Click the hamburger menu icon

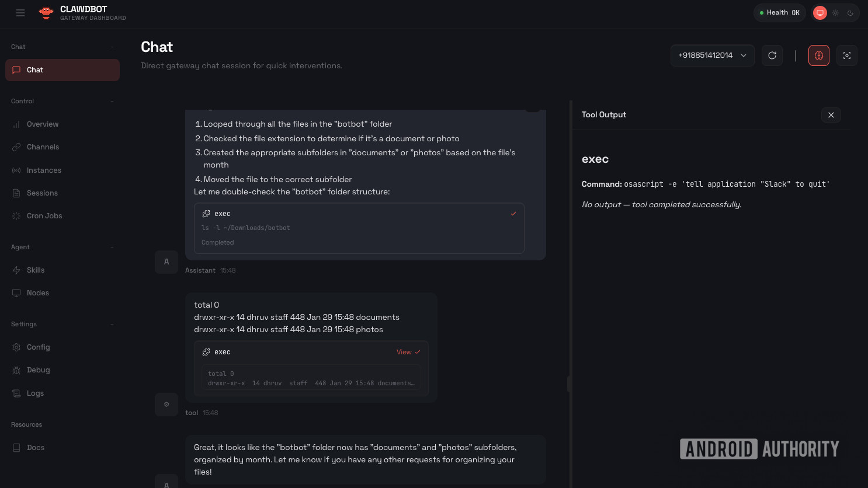tap(20, 13)
